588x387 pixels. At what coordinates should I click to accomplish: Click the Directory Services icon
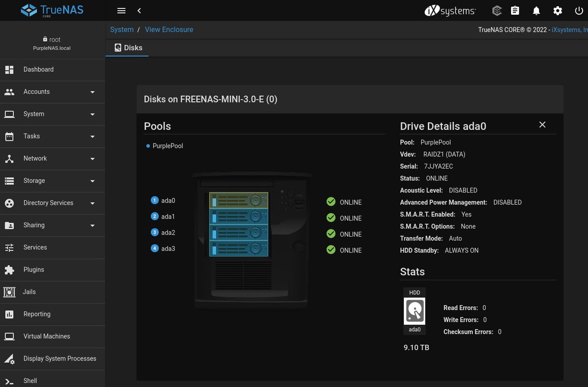[9, 203]
